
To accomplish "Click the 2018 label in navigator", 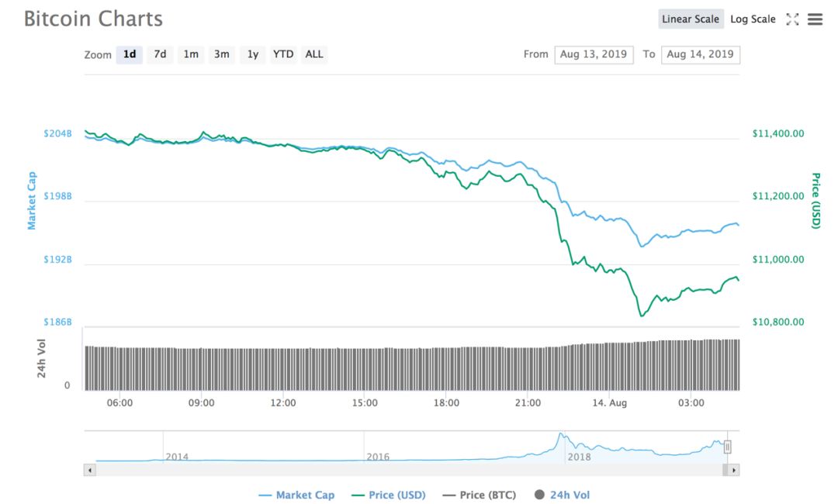I will (580, 457).
